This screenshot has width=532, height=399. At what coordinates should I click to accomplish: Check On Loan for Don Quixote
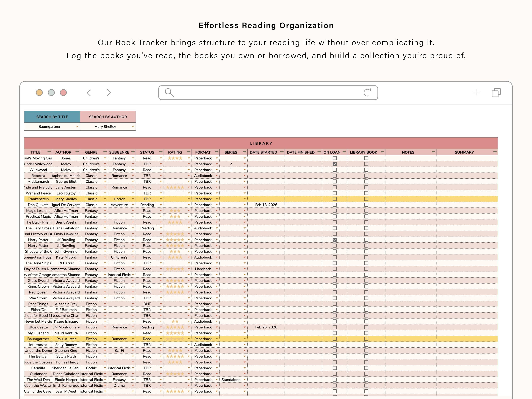click(x=335, y=205)
